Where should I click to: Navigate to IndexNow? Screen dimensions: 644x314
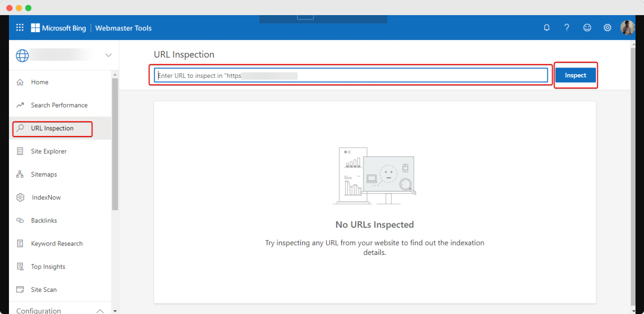pos(46,198)
